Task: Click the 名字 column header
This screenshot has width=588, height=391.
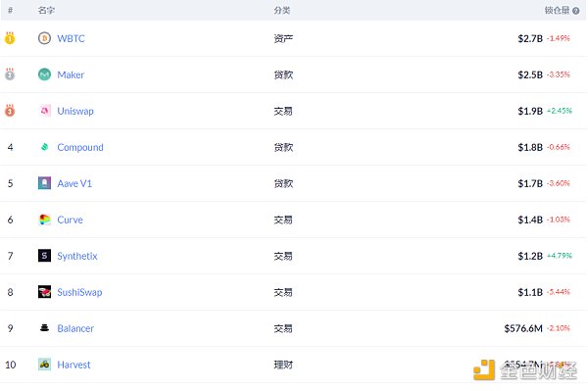Action: [x=46, y=11]
